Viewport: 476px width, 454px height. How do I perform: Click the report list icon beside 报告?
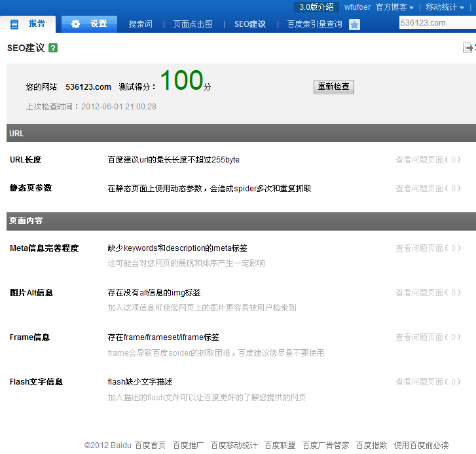14,24
